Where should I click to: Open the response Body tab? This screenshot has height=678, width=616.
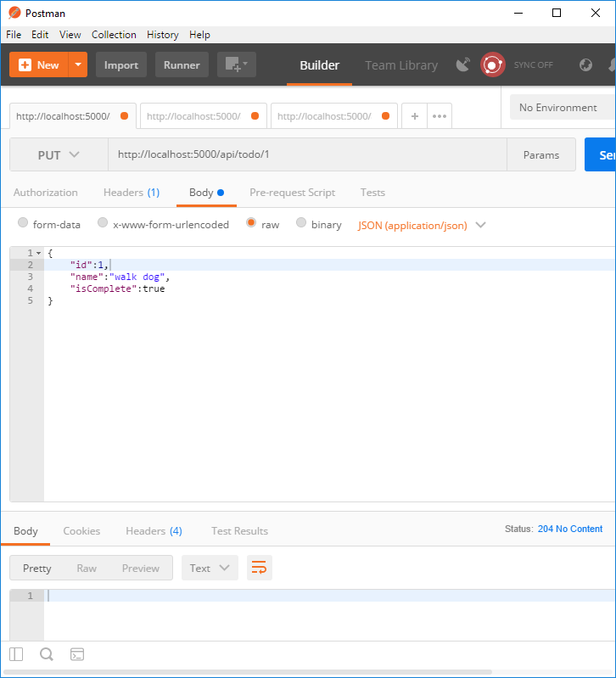pos(25,531)
